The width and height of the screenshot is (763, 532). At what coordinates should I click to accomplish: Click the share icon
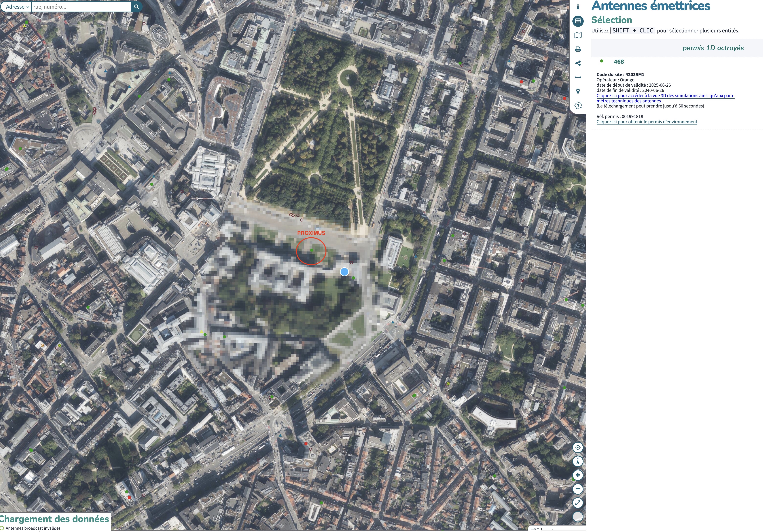click(x=578, y=63)
